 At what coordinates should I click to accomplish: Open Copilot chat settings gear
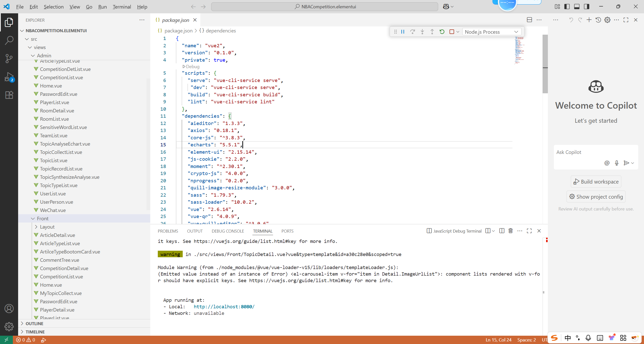coord(608,20)
